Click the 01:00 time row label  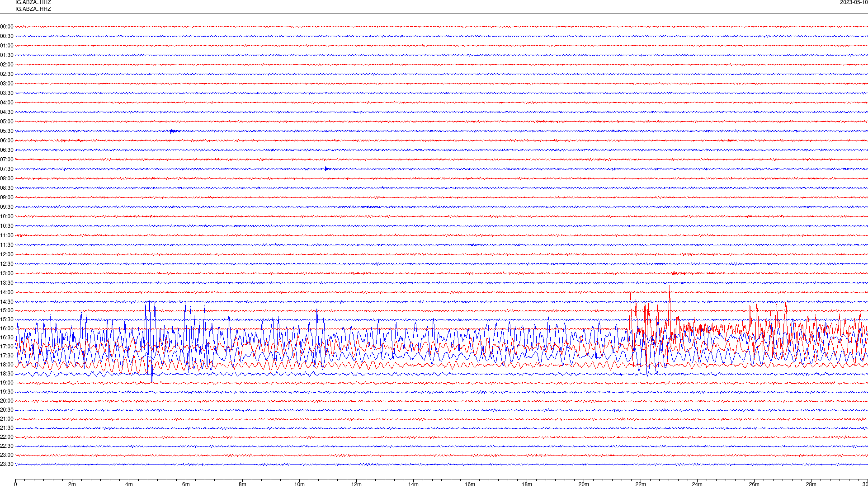click(7, 46)
